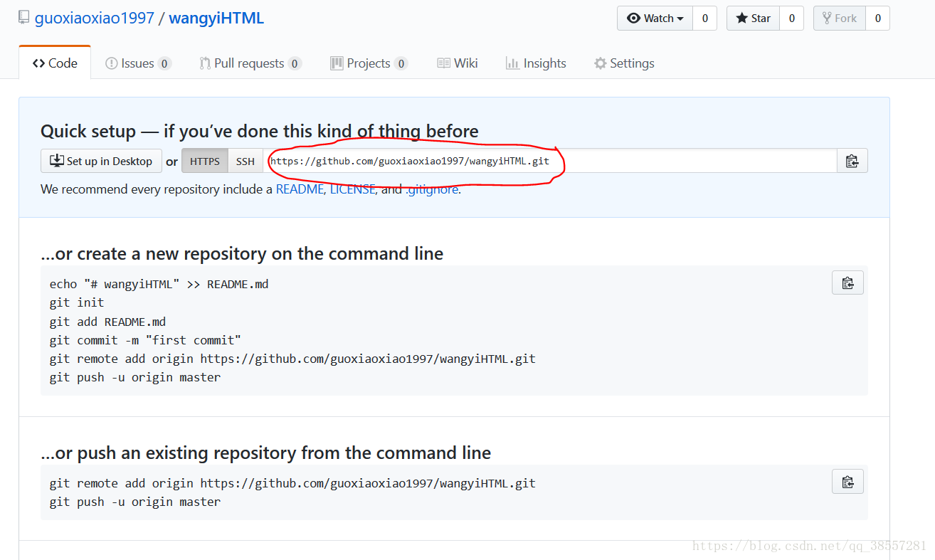
Task: Click '...or create a new repository' heading
Action: pyautogui.click(x=242, y=253)
